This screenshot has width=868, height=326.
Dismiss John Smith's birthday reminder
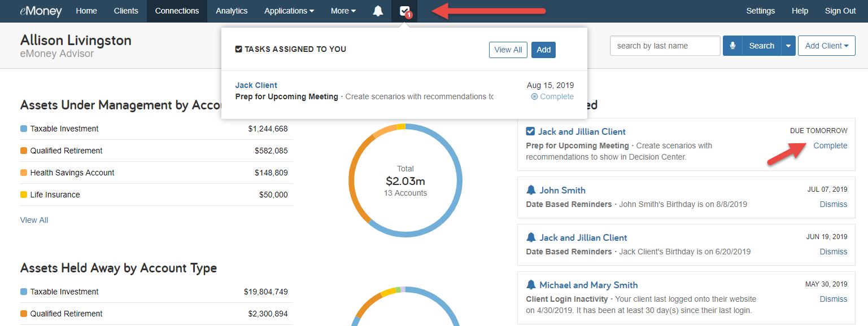(833, 204)
